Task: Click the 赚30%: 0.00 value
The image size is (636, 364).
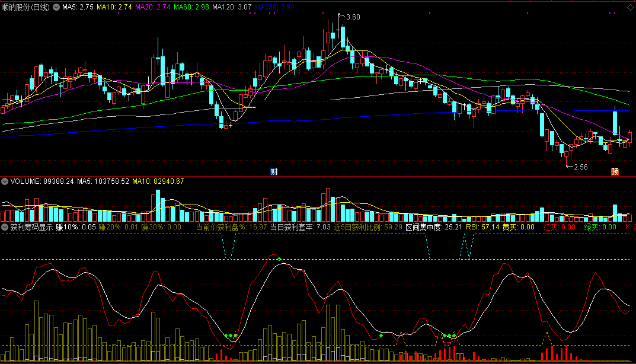Action: 161,227
